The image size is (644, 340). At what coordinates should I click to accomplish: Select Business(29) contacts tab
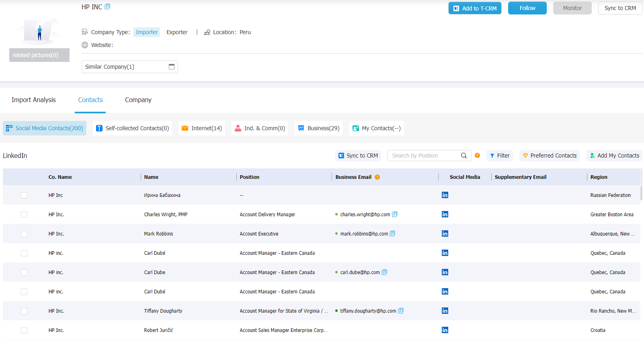click(319, 128)
